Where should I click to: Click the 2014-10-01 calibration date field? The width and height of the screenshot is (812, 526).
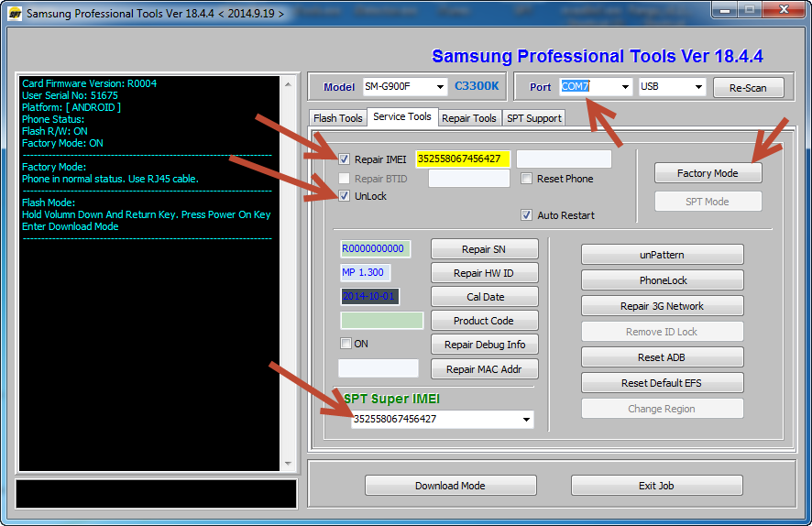369,296
